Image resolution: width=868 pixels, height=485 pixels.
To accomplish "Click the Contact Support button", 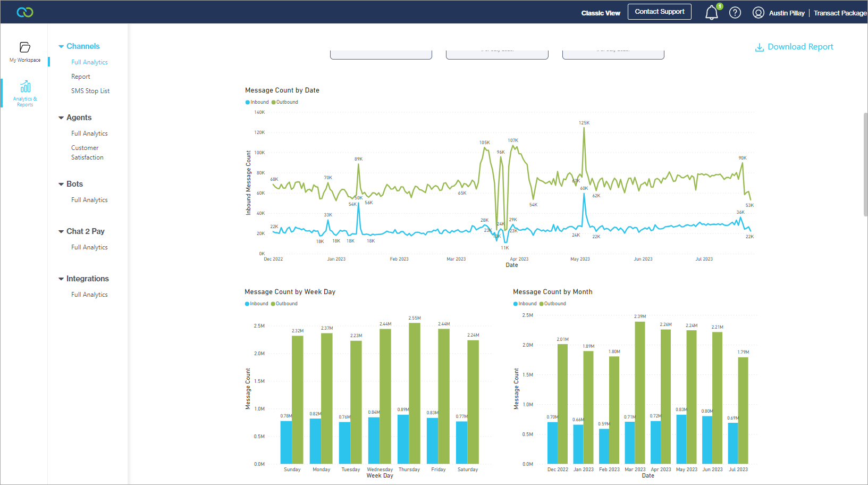I will pos(659,12).
